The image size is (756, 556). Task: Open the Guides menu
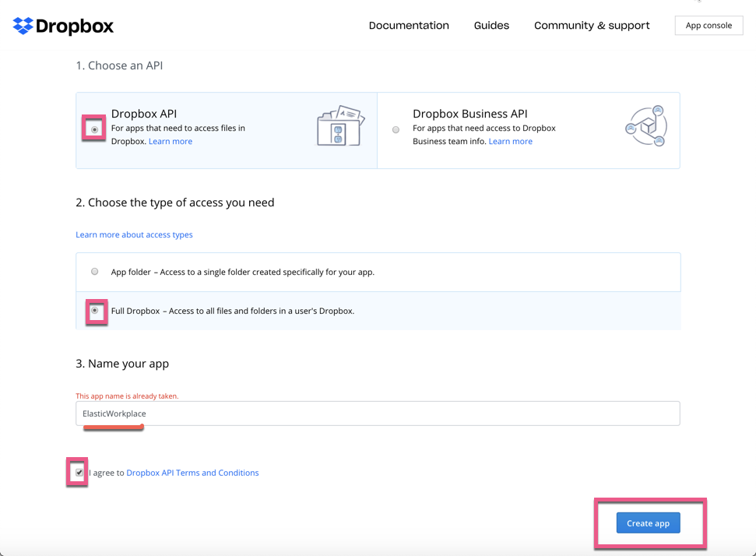pos(491,26)
